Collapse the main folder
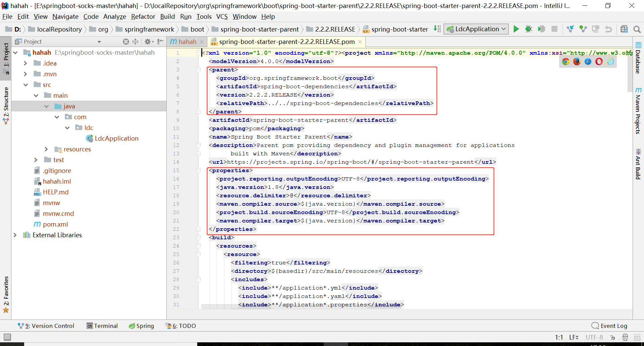644x346 pixels. point(36,96)
